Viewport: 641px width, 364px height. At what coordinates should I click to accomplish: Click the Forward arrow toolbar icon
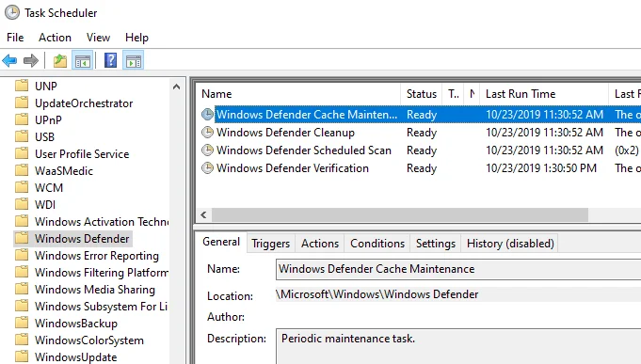pos(31,61)
